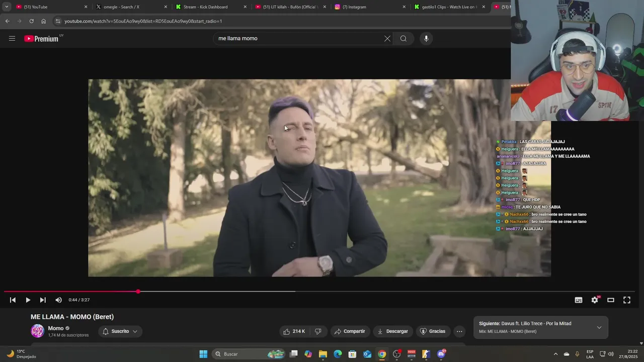Play the paused video
This screenshot has height=362, width=644.
28,300
